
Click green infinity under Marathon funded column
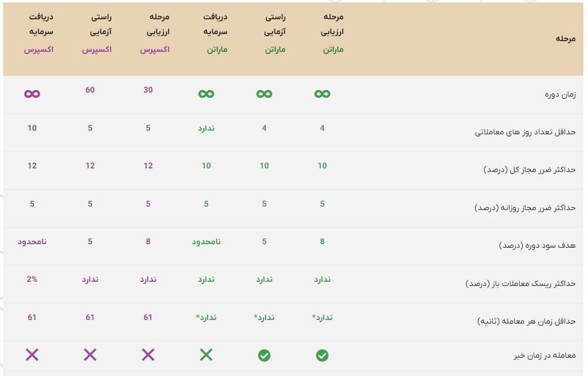coord(206,93)
